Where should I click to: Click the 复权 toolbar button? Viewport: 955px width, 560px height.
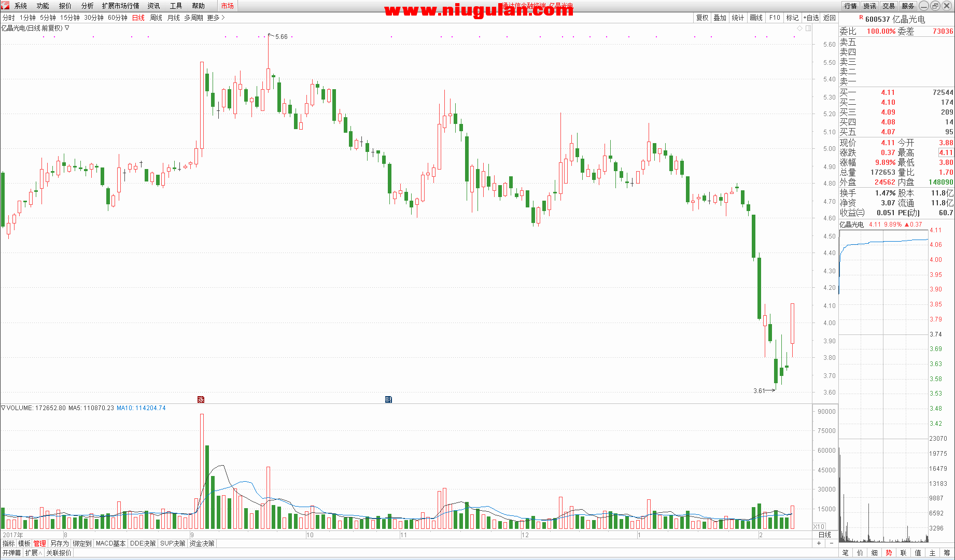(x=702, y=18)
